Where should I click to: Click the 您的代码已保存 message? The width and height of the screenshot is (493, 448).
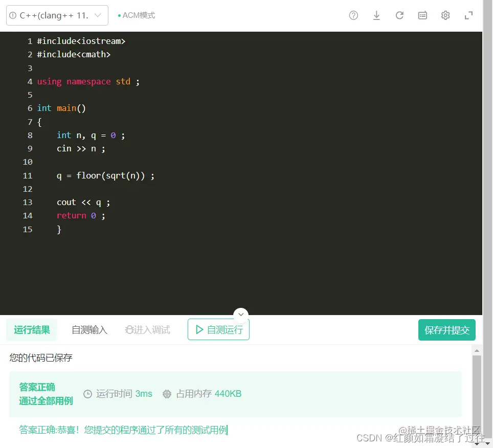(x=41, y=358)
